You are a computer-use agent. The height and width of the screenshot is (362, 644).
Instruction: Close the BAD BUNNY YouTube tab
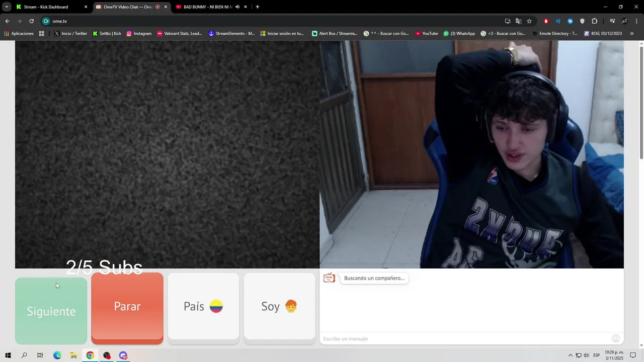pos(246,7)
